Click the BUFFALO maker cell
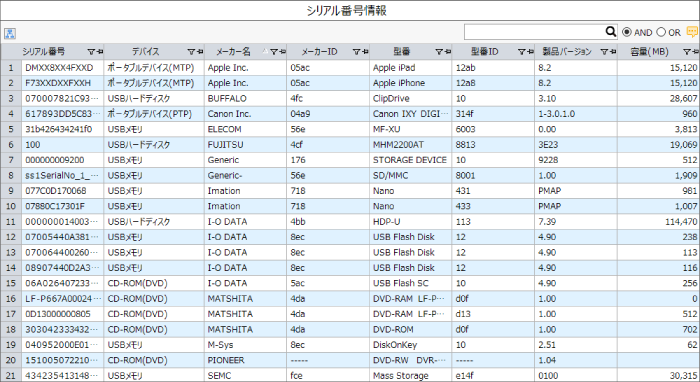This screenshot has height=382, width=700. click(x=245, y=99)
